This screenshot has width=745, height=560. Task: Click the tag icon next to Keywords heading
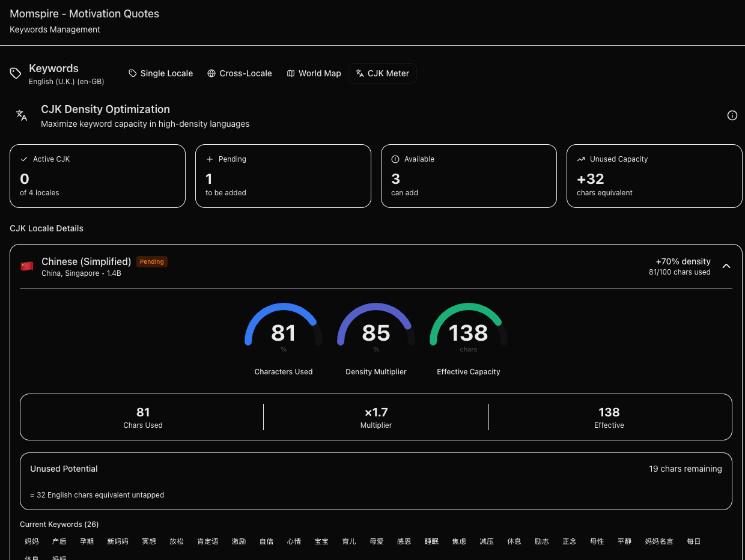pyautogui.click(x=16, y=73)
